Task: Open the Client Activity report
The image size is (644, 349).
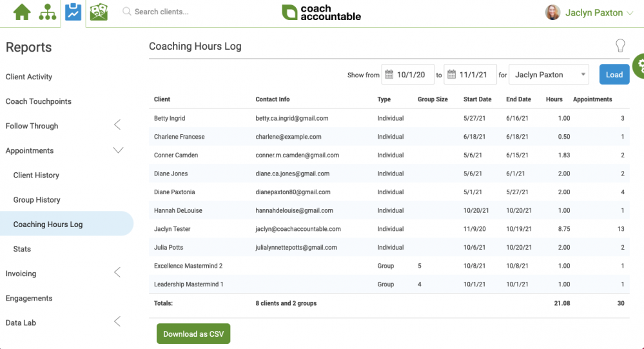Action: (29, 77)
